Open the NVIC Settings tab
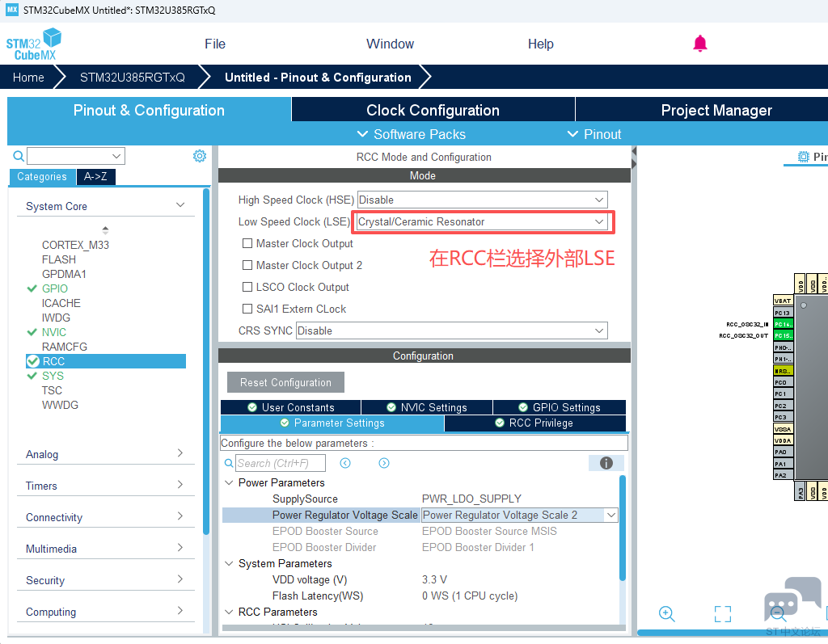This screenshot has height=644, width=828. 427,407
